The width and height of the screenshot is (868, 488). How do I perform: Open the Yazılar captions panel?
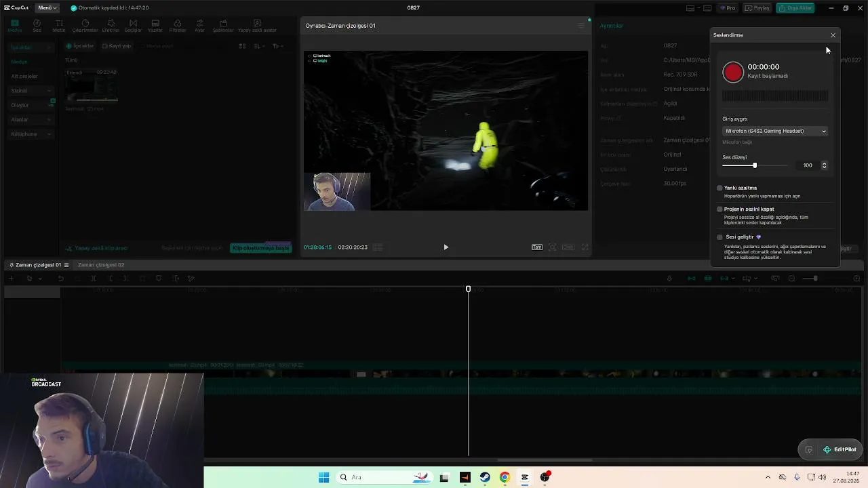click(155, 26)
